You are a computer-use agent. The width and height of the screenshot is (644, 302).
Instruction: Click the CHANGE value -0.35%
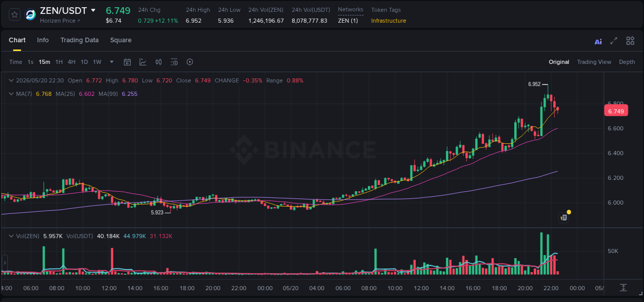click(253, 80)
